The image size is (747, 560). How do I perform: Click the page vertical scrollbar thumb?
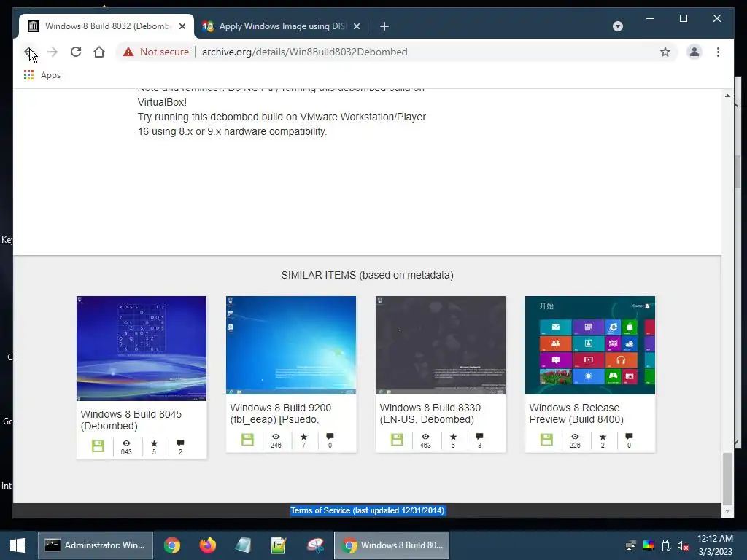coord(727,478)
